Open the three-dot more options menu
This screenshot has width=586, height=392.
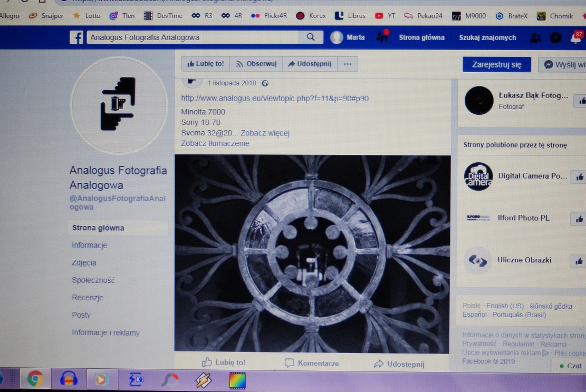347,64
